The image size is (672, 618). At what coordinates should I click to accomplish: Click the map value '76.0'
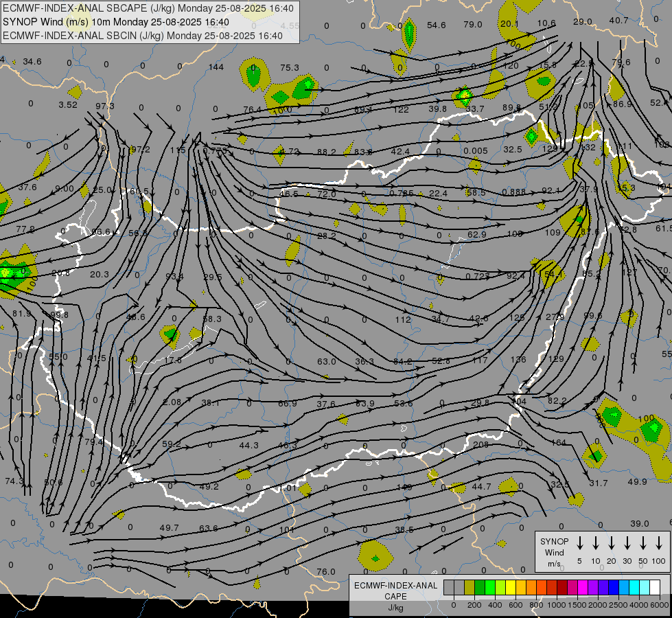[326, 572]
